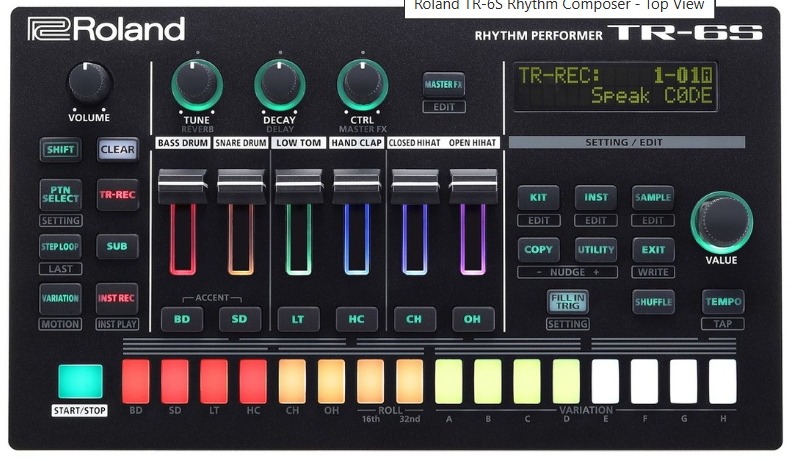Toggle the STEP LOOP button
The height and width of the screenshot is (461, 792).
(61, 246)
